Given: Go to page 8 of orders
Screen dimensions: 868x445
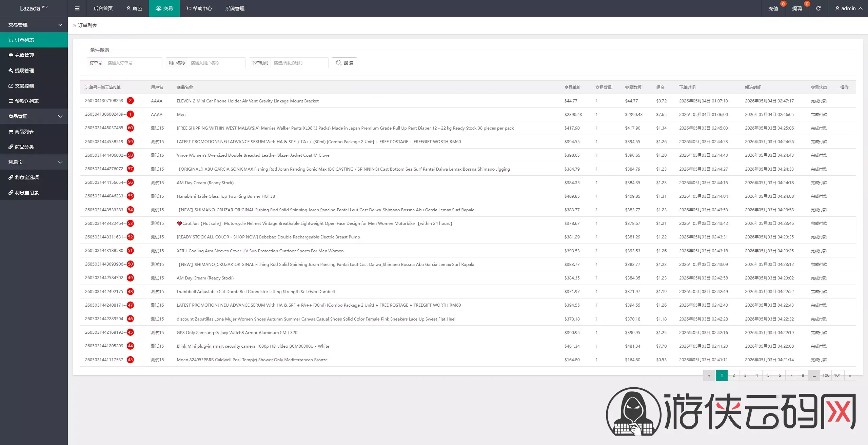Looking at the screenshot, I should pos(803,375).
